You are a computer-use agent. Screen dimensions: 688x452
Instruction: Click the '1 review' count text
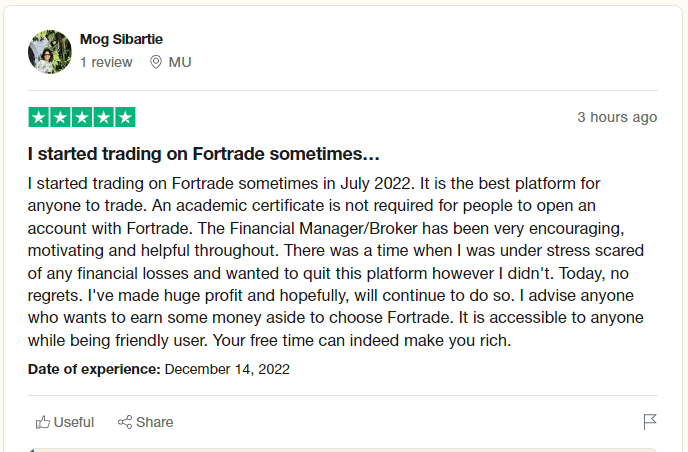tap(106, 62)
